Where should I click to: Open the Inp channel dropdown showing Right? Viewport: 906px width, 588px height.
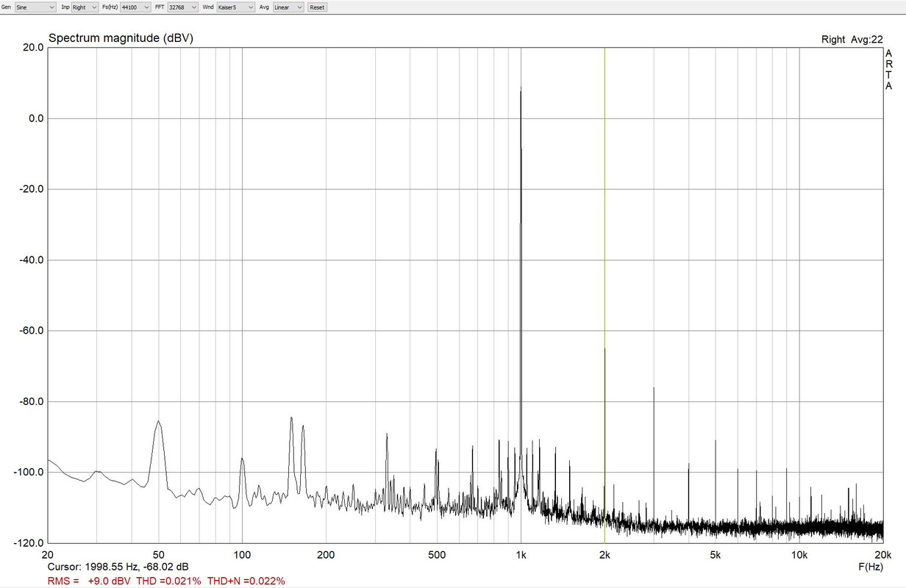click(x=85, y=7)
